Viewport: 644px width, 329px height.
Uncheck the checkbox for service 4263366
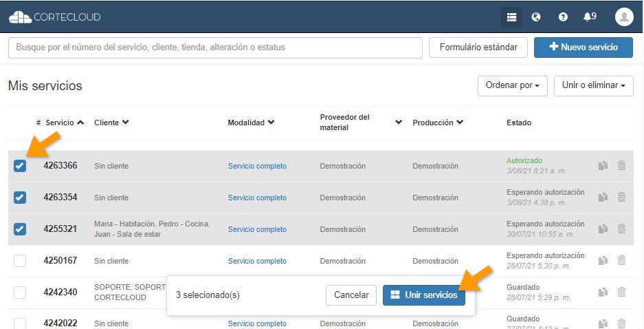(x=20, y=166)
